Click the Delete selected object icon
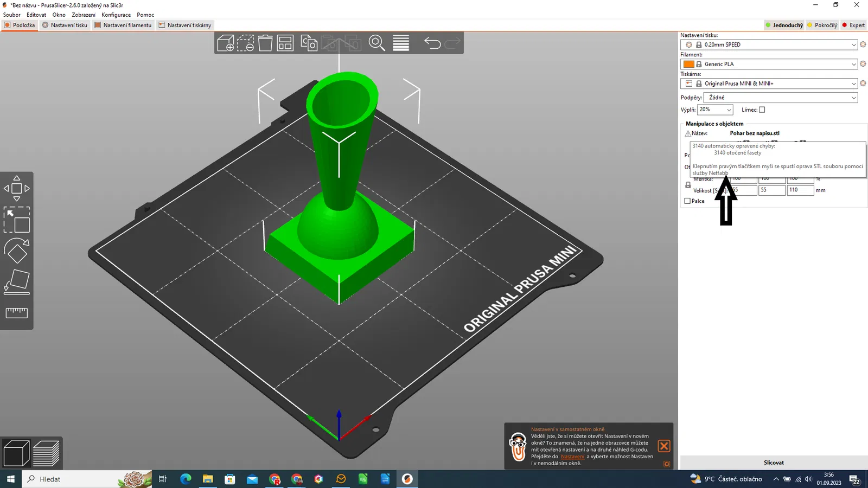This screenshot has width=868, height=488. tap(245, 43)
